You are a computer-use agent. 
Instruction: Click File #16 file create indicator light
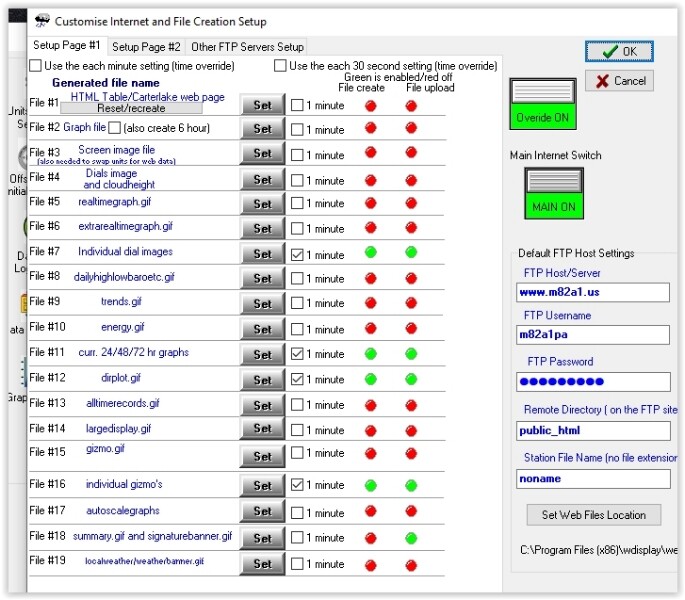tap(370, 485)
